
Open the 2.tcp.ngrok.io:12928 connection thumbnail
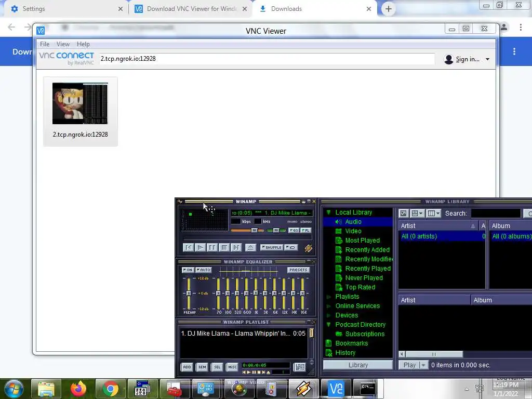[x=81, y=111]
